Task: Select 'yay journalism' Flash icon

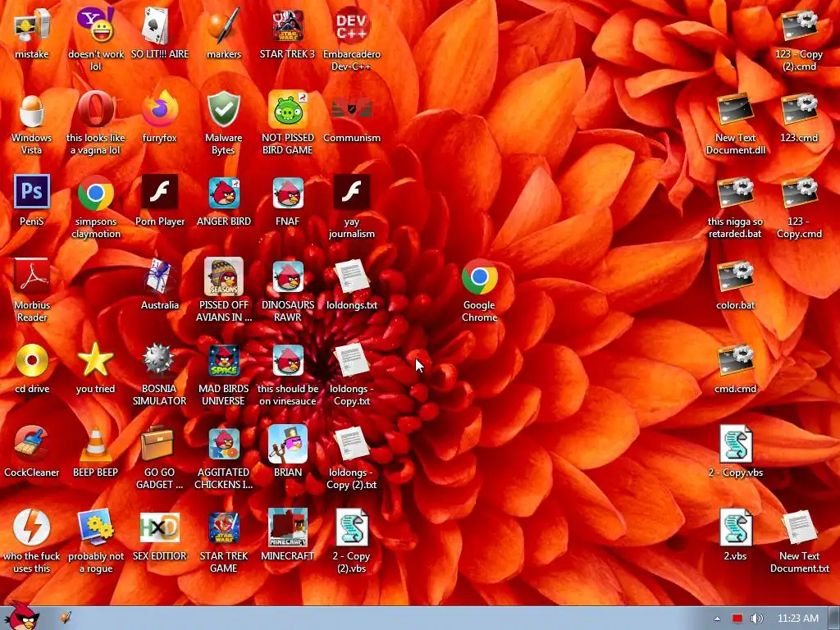Action: click(x=351, y=192)
